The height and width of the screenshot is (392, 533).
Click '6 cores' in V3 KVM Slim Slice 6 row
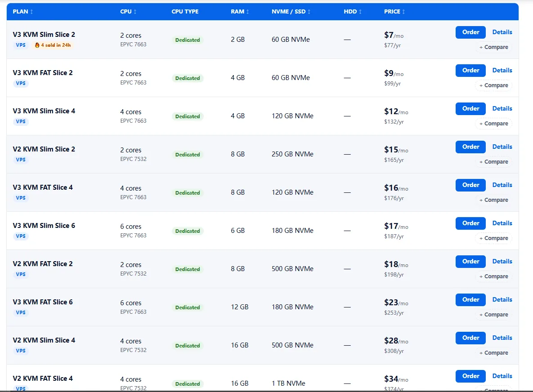(130, 227)
